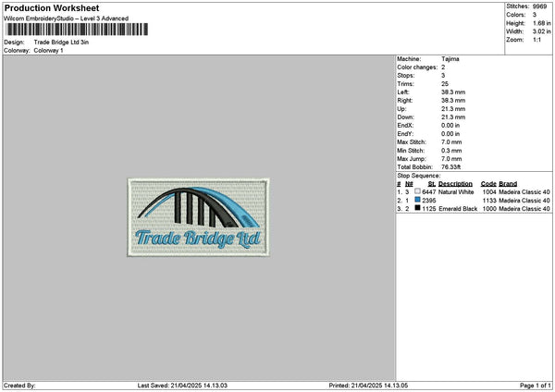Click the Zoom value 1:1

point(536,40)
